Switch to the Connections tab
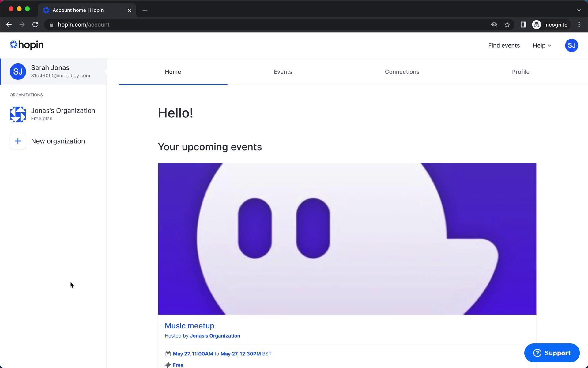The height and width of the screenshot is (368, 588). 402,72
